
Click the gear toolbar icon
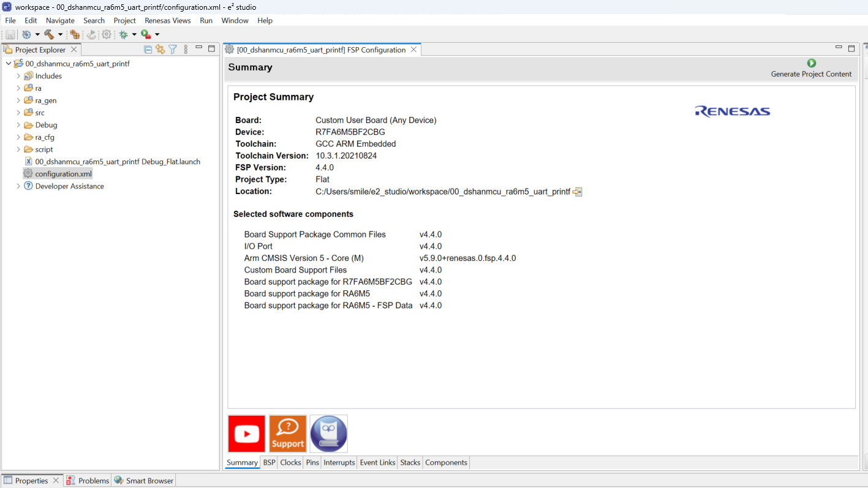tap(107, 35)
